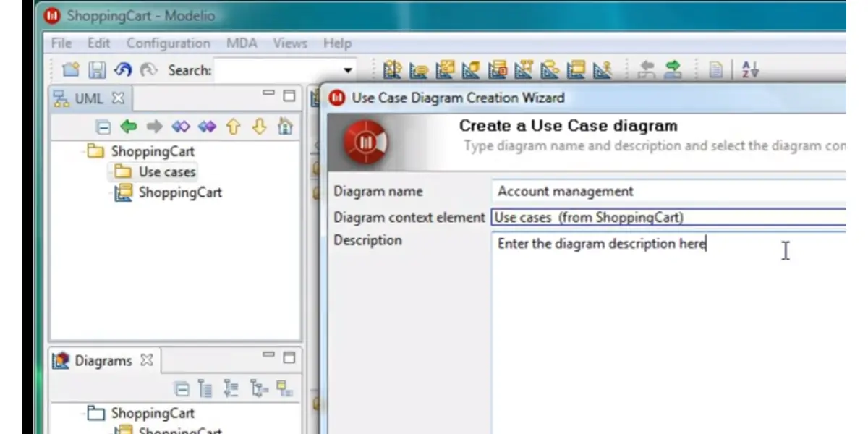Image resolution: width=868 pixels, height=434 pixels.
Task: Click the document page toolbar icon
Action: point(715,70)
